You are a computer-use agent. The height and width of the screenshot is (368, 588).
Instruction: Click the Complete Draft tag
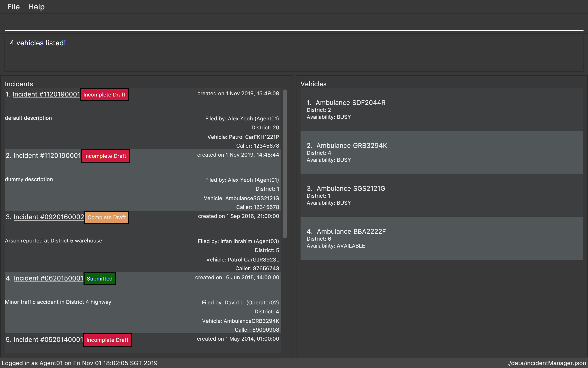click(107, 217)
